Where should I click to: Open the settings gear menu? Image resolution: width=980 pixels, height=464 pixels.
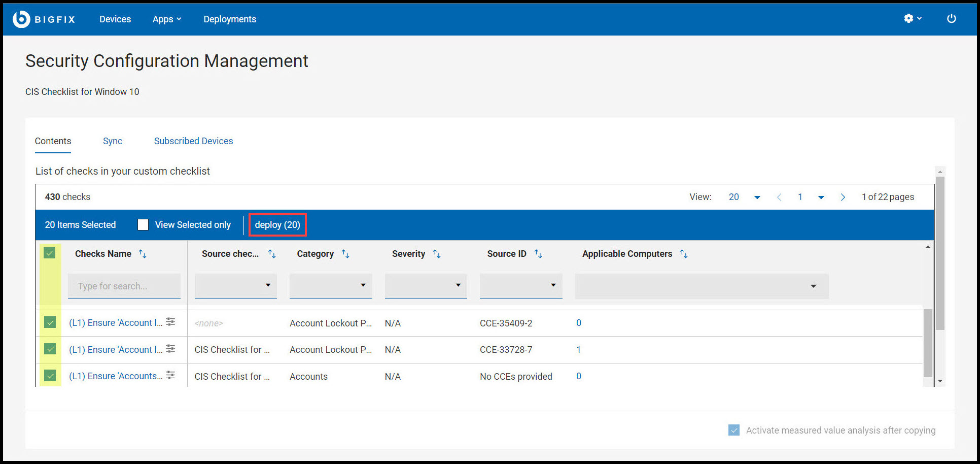[913, 19]
